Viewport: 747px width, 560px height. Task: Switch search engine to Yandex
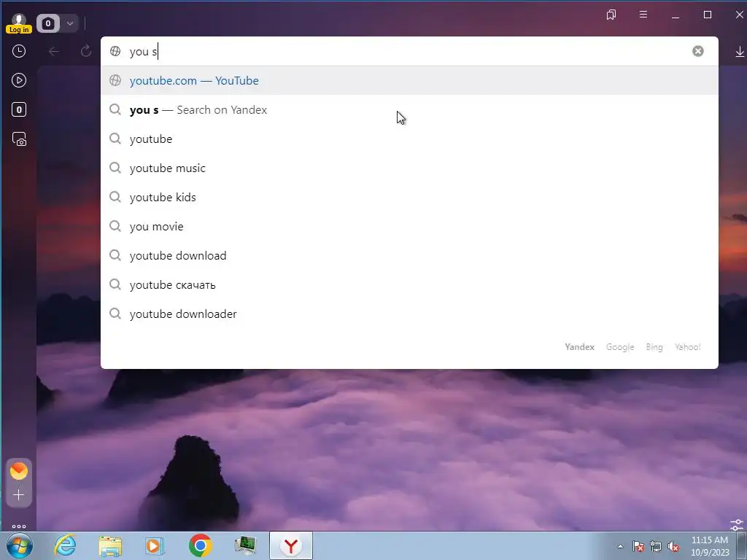coord(579,347)
